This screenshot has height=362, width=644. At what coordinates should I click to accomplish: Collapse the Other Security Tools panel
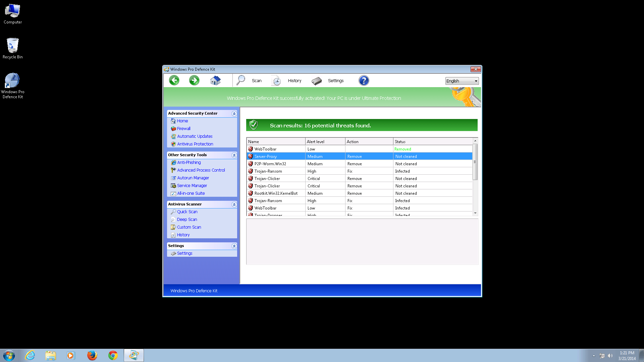coord(234,155)
